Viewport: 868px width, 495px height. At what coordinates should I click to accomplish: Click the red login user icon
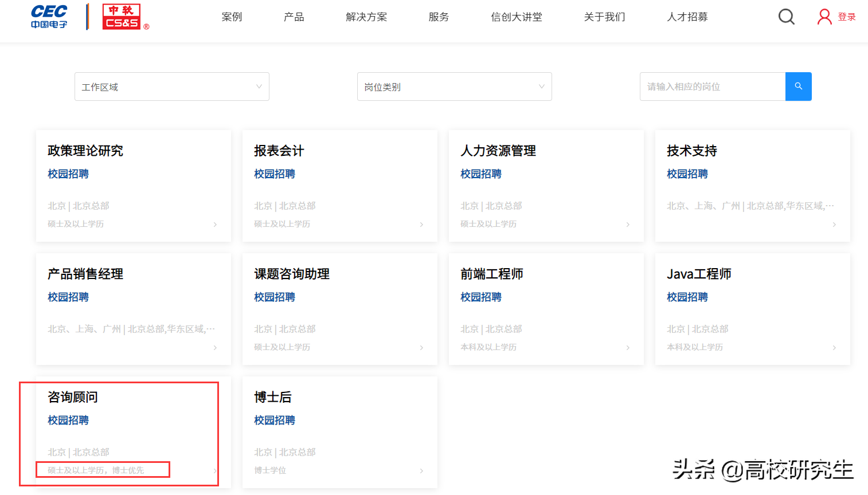(x=824, y=17)
